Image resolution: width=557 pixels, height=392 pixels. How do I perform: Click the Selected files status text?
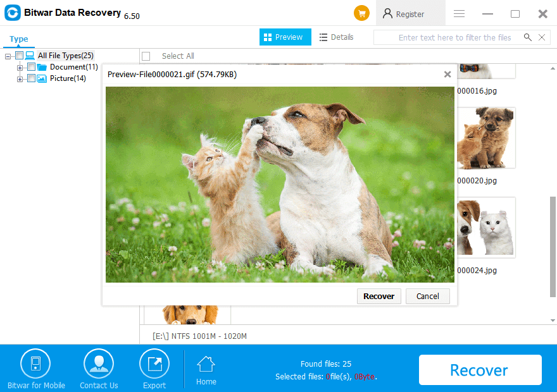pos(326,376)
